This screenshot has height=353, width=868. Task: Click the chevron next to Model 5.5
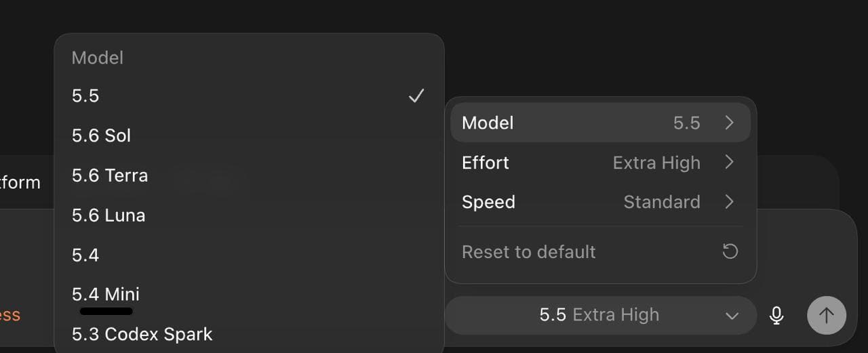[729, 123]
